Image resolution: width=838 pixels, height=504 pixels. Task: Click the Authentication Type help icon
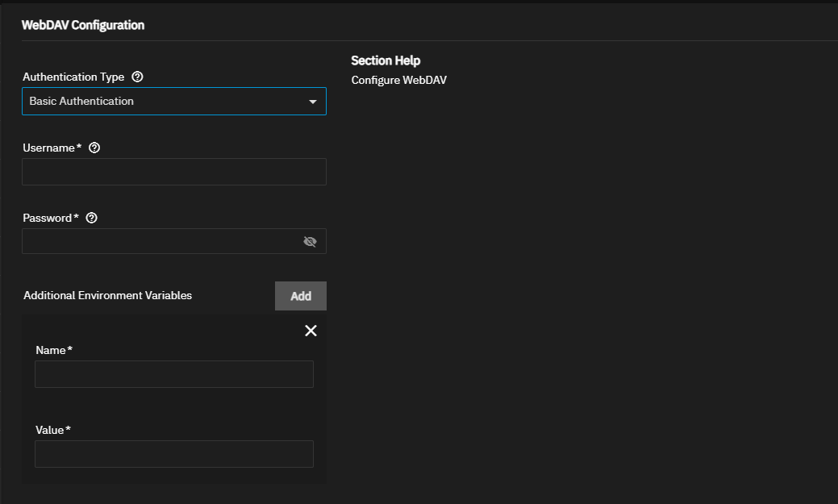[x=137, y=77]
